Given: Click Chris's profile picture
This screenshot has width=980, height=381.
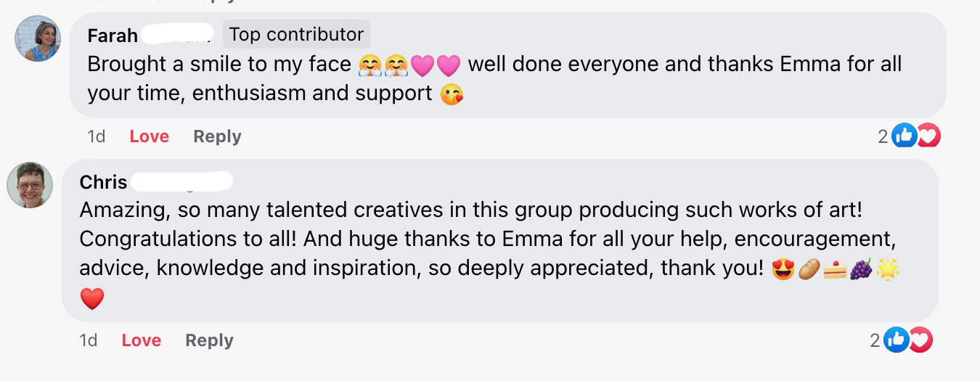Looking at the screenshot, I should pyautogui.click(x=30, y=185).
